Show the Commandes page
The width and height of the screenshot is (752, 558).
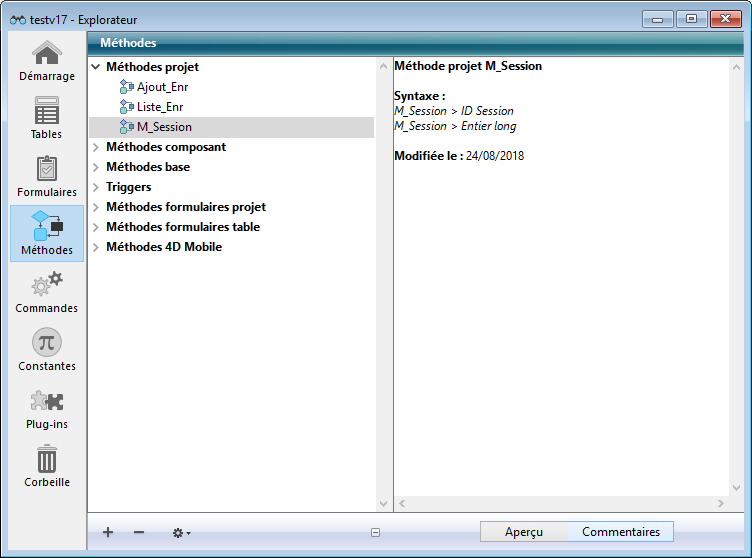coord(47,292)
